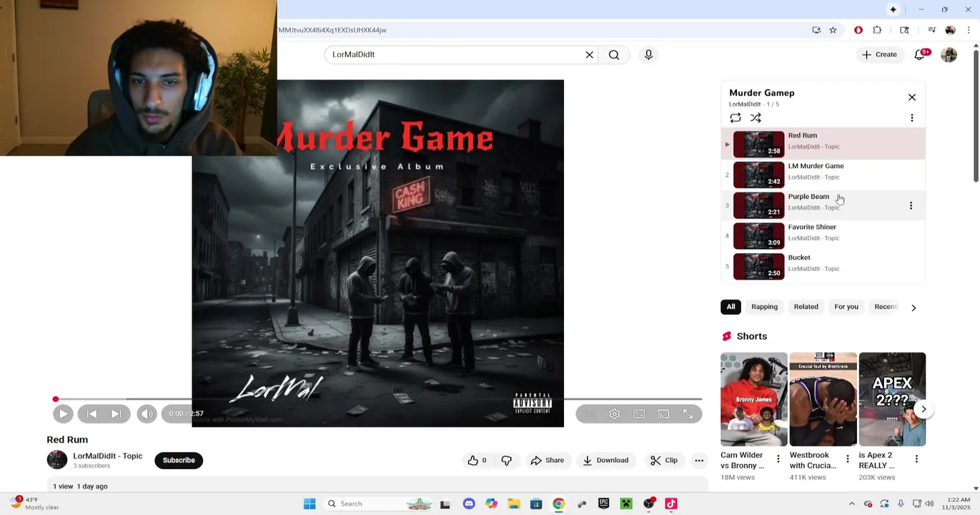Open player settings gear
Screen dimensions: 980x515
point(614,414)
